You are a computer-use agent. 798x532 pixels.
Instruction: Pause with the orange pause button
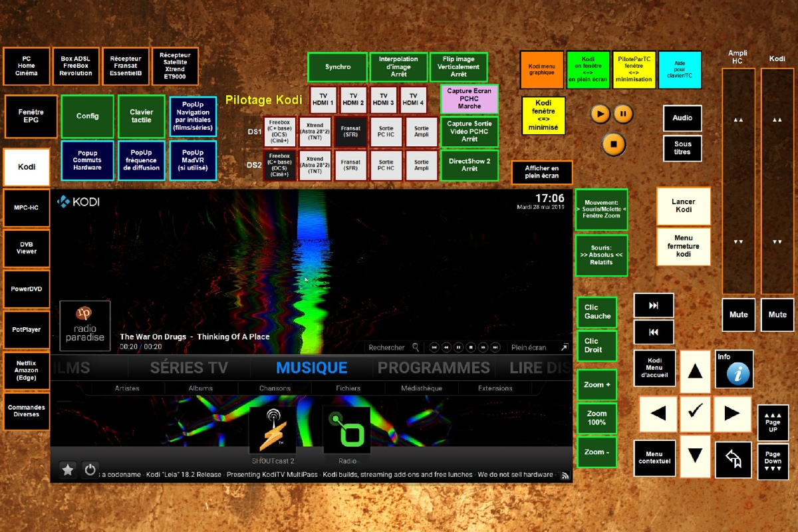tap(623, 114)
